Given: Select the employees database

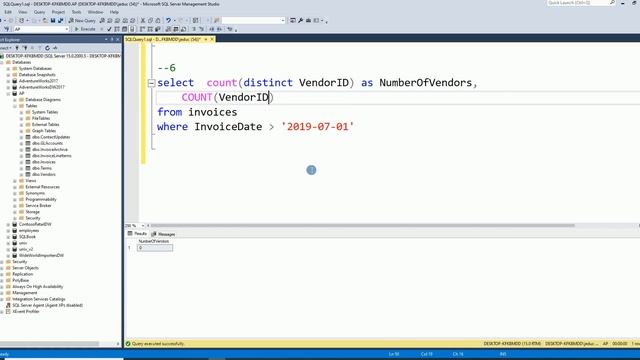Looking at the screenshot, I should pos(29,231).
